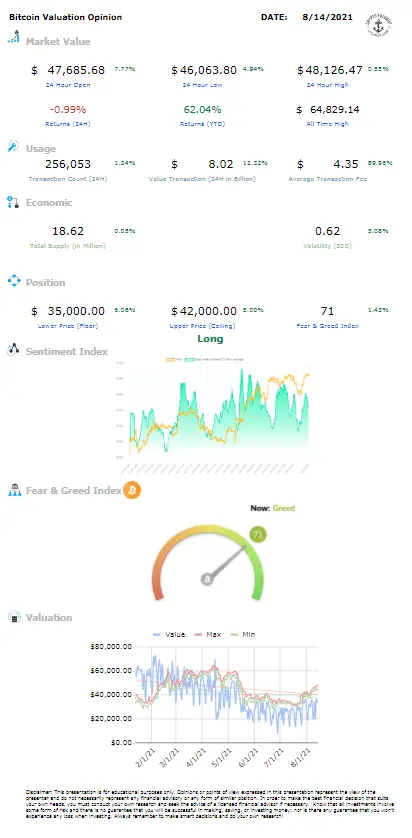
Task: Click the Economic section icon
Action: click(x=13, y=202)
